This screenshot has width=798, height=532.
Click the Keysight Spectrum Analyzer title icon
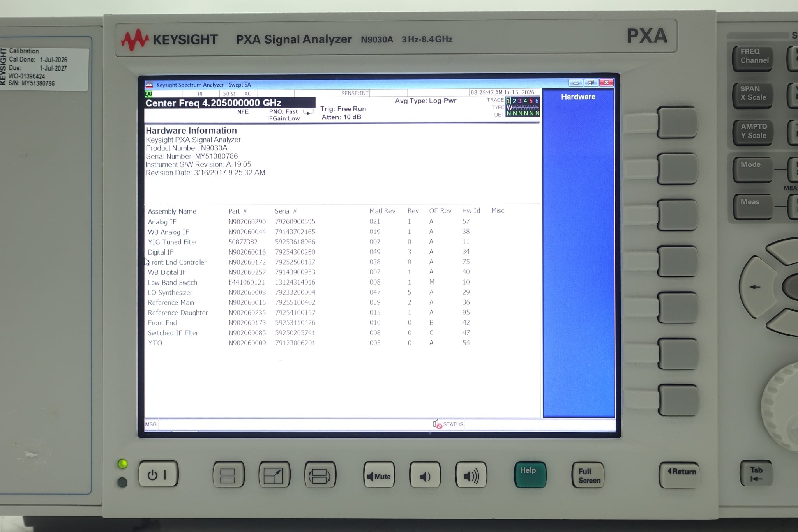pos(149,85)
